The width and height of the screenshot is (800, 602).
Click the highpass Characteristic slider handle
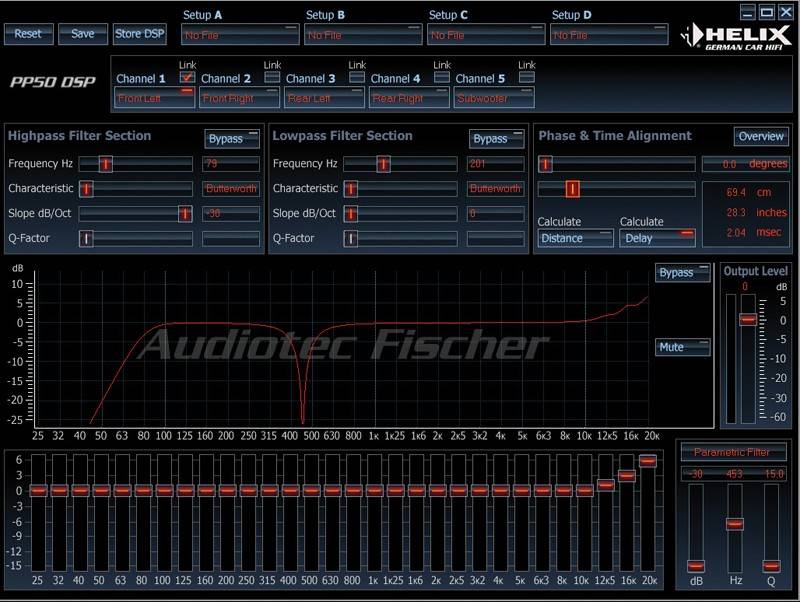click(86, 189)
